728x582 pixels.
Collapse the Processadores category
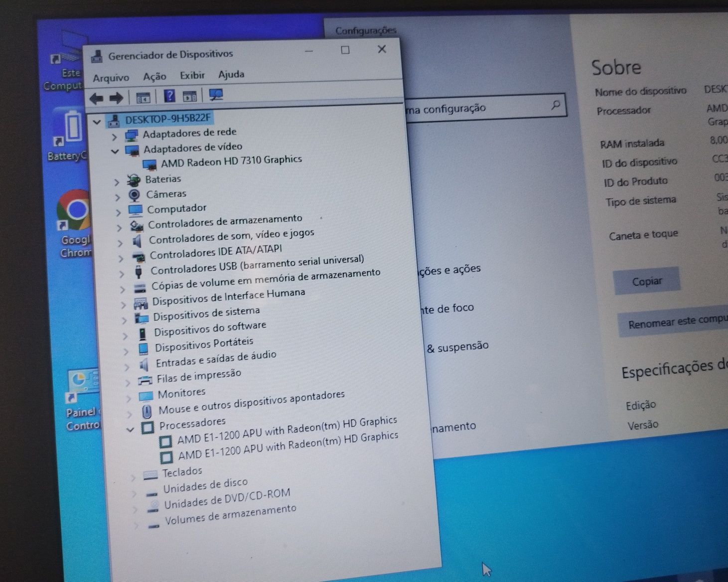pyautogui.click(x=130, y=429)
